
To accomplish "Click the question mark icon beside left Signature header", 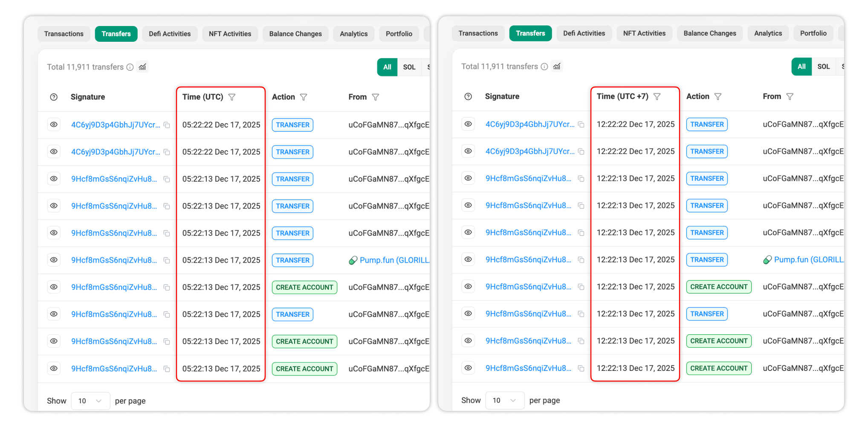I will pyautogui.click(x=54, y=97).
